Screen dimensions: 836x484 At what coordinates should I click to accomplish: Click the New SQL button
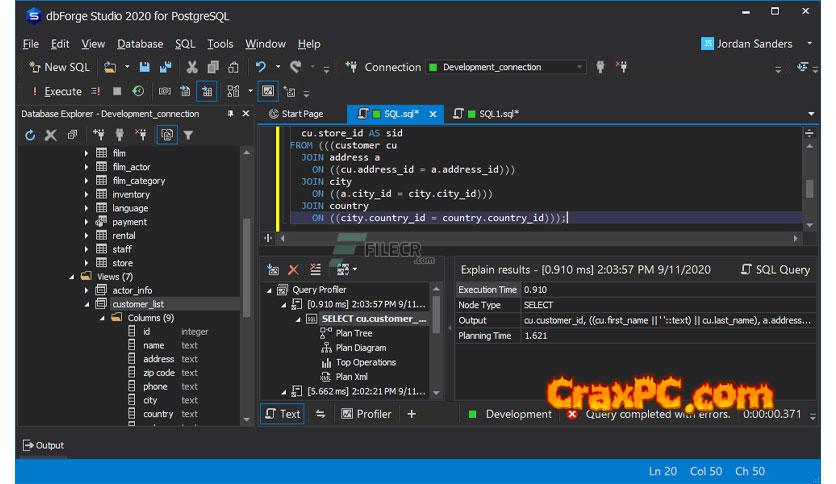[x=59, y=67]
